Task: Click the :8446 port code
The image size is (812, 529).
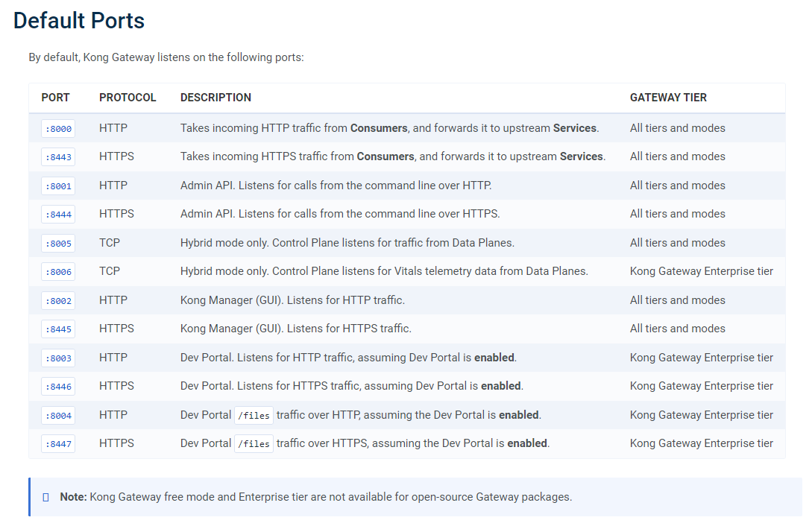Action: [58, 387]
